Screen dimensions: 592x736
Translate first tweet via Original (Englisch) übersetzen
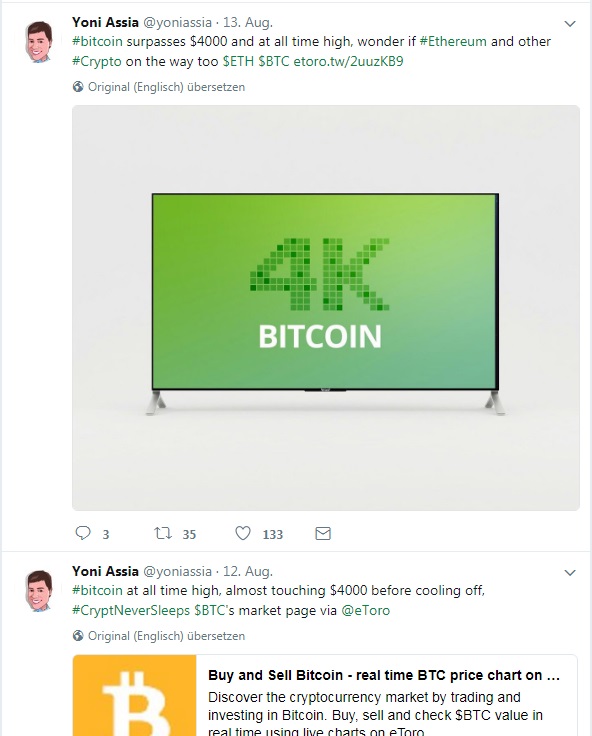166,87
